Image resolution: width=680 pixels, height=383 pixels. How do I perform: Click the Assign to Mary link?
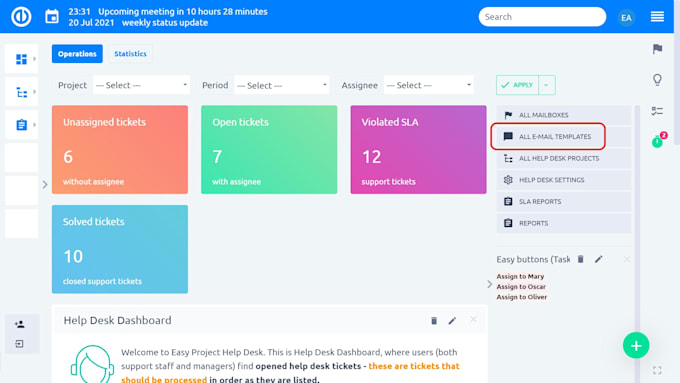coord(520,276)
